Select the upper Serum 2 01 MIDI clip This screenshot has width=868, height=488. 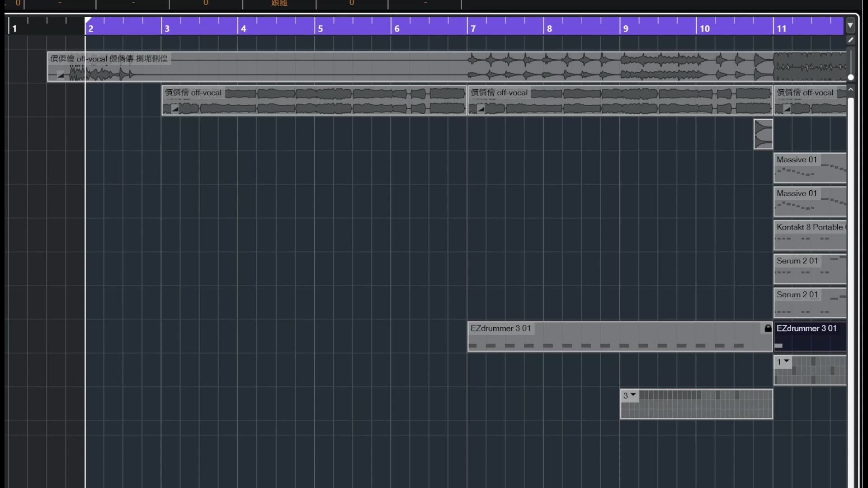click(810, 269)
